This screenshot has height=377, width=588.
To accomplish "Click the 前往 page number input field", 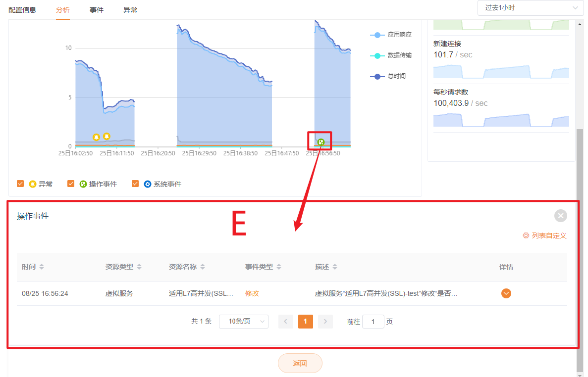I will 373,321.
